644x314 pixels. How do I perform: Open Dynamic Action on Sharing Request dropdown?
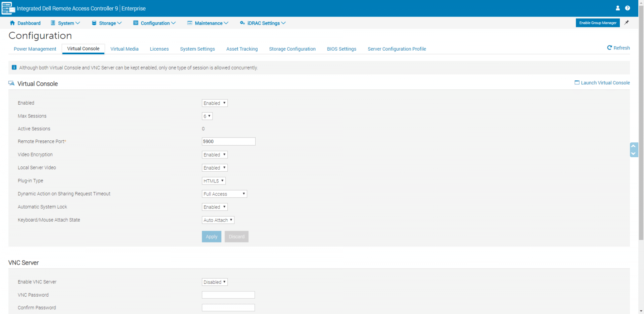224,194
